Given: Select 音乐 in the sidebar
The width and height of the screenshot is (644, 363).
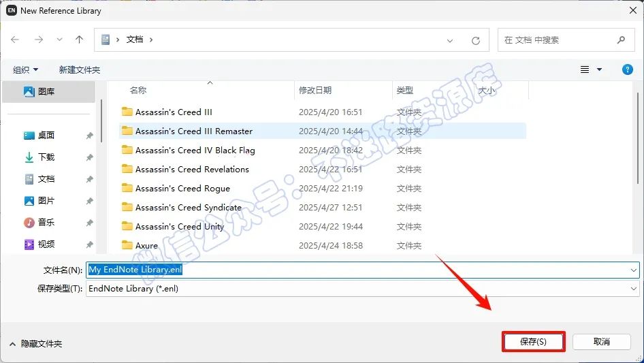Looking at the screenshot, I should coord(46,223).
